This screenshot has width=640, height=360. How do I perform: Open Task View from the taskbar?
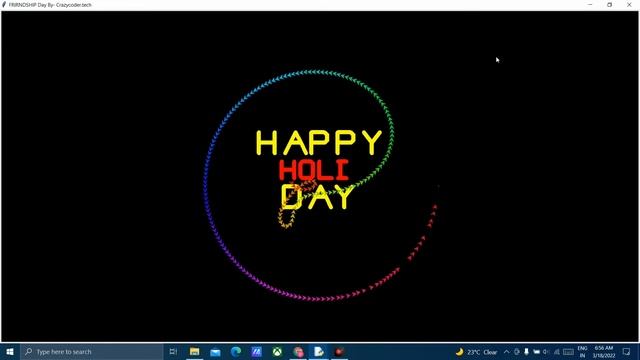[173, 351]
